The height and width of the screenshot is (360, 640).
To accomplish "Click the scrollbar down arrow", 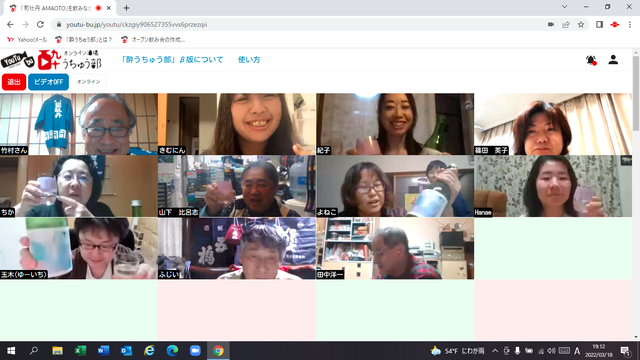I will click(x=636, y=337).
